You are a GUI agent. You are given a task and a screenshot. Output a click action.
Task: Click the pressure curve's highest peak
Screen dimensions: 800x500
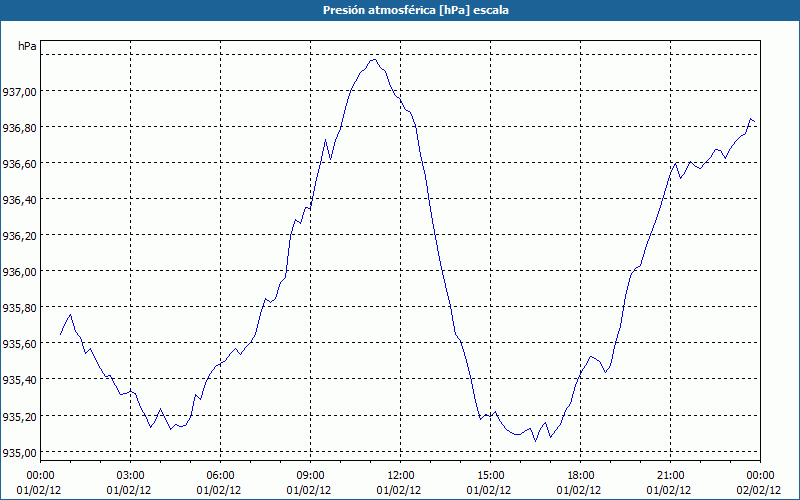tap(374, 59)
